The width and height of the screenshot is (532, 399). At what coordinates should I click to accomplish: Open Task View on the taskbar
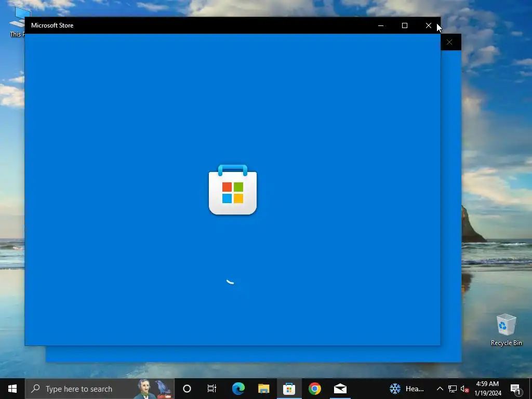(x=212, y=389)
